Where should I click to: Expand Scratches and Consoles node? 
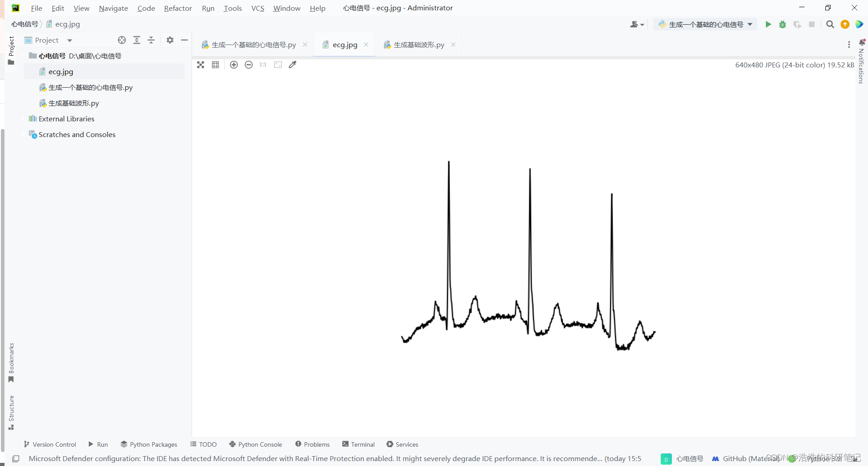pos(24,134)
